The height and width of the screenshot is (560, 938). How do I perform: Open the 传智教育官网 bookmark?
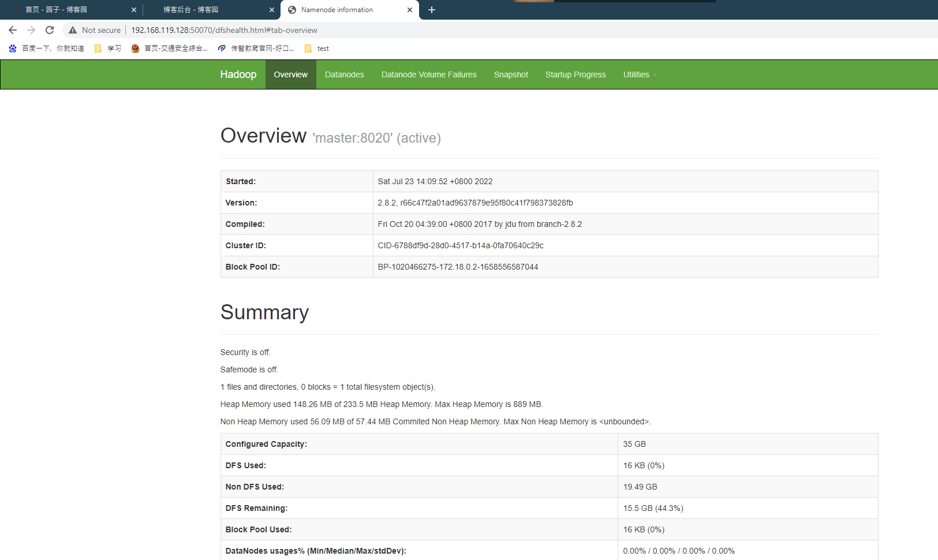(x=256, y=48)
